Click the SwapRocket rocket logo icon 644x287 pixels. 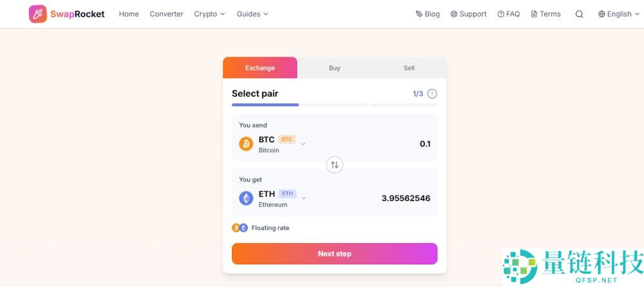tap(38, 14)
